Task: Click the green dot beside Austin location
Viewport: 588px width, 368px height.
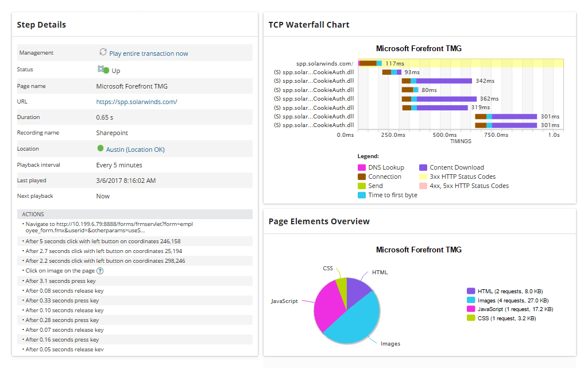Action: pyautogui.click(x=100, y=148)
